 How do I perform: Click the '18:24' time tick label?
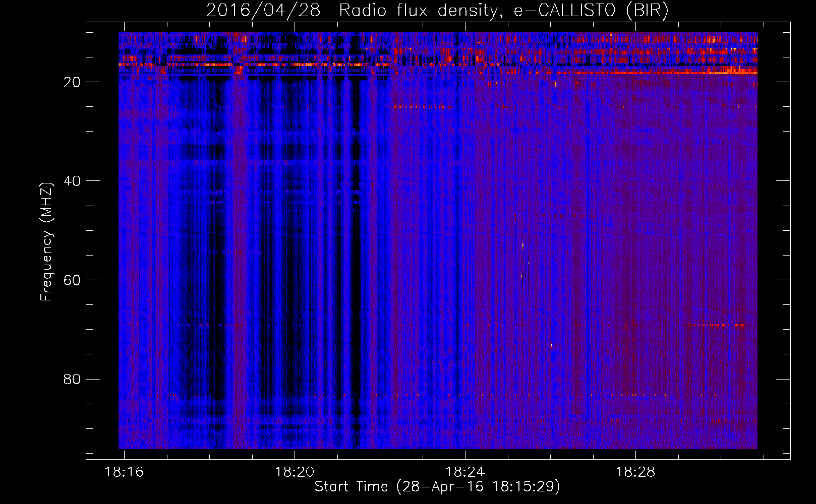pyautogui.click(x=465, y=472)
